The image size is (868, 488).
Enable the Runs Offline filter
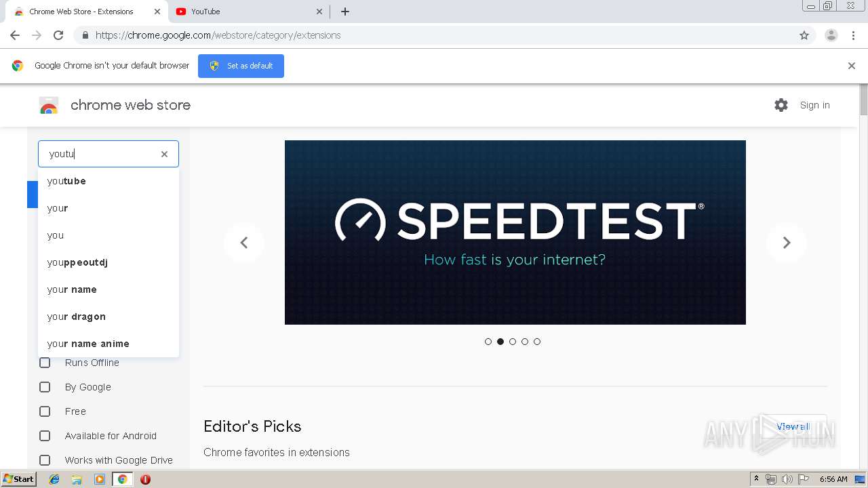tap(45, 363)
